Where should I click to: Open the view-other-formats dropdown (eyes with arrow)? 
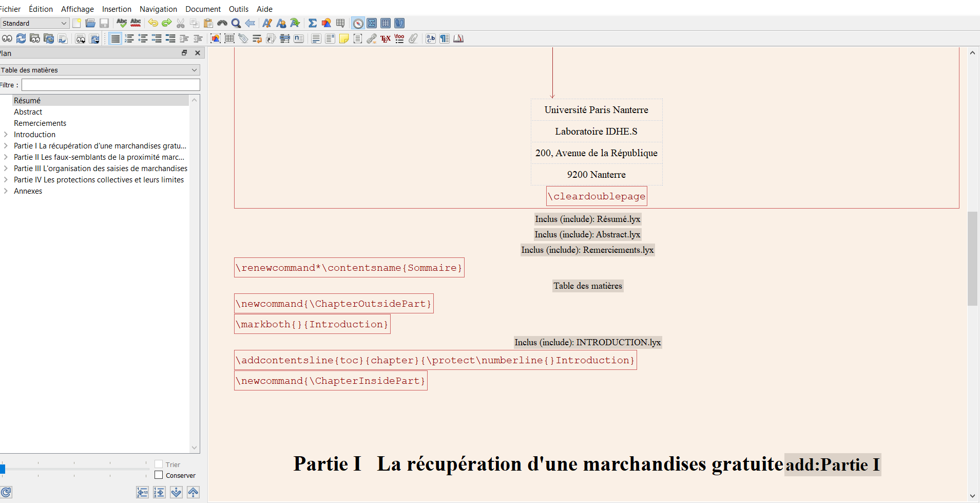[81, 39]
